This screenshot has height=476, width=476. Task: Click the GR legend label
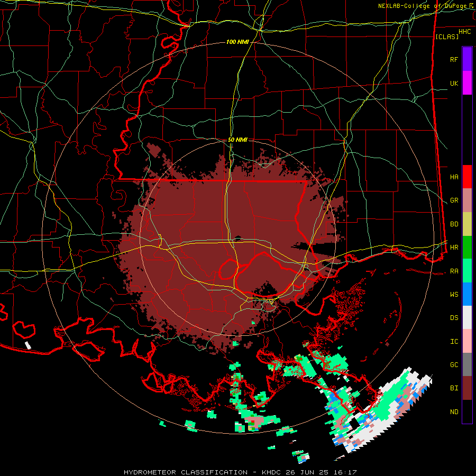pos(454,200)
